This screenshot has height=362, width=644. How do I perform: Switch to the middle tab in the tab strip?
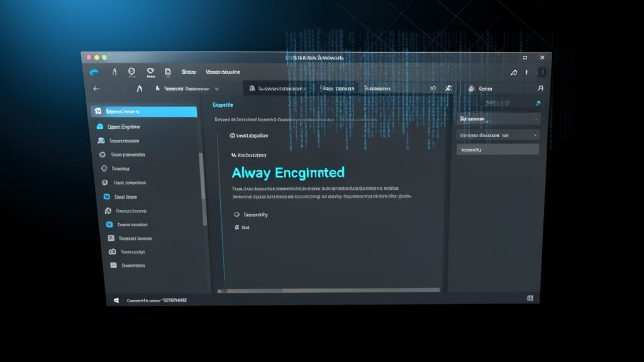[x=337, y=88]
